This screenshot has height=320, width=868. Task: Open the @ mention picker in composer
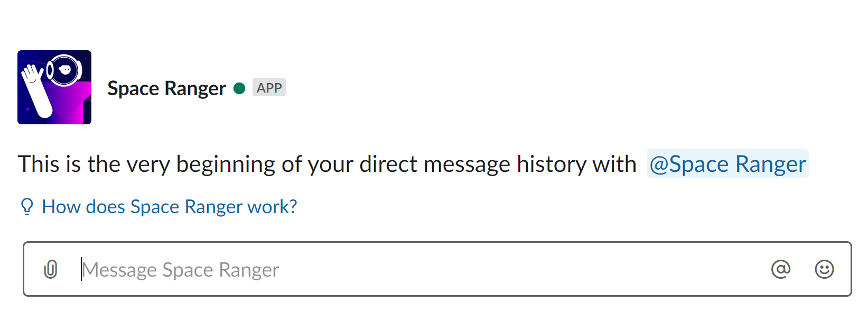[x=781, y=269]
